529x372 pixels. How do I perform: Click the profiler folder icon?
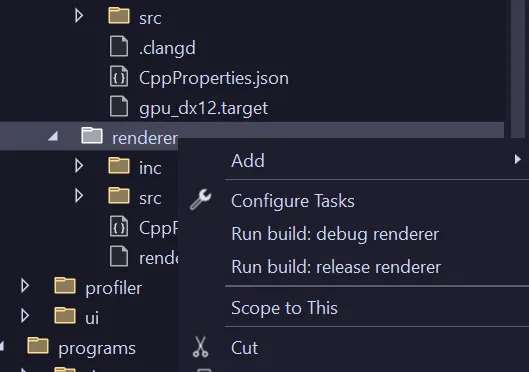click(x=65, y=286)
